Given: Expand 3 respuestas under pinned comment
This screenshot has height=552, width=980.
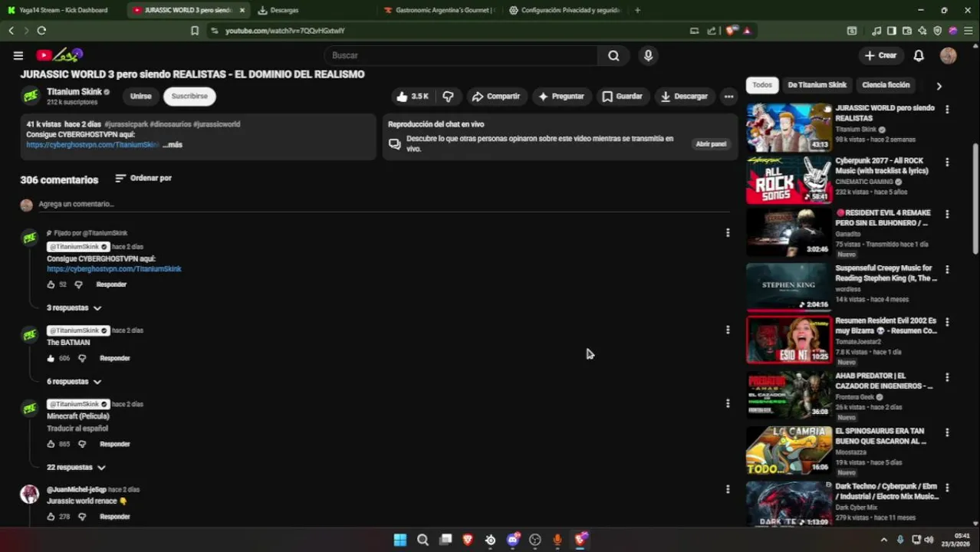Looking at the screenshot, I should (74, 307).
